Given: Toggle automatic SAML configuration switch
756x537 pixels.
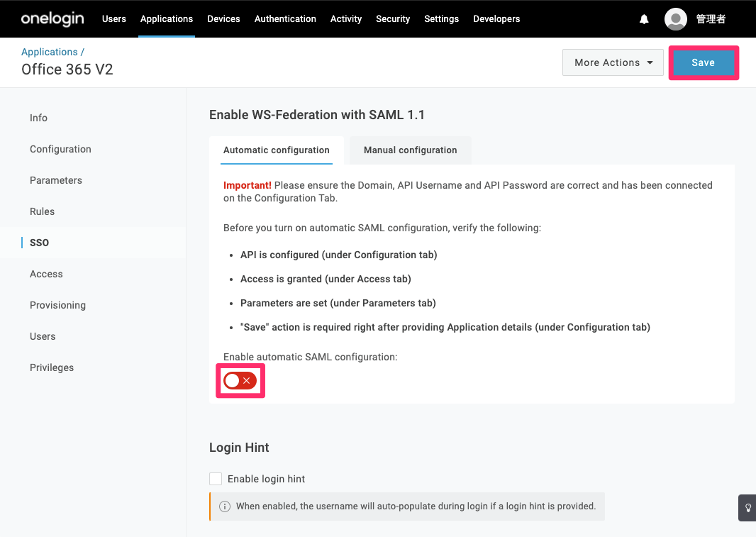Looking at the screenshot, I should [x=240, y=381].
